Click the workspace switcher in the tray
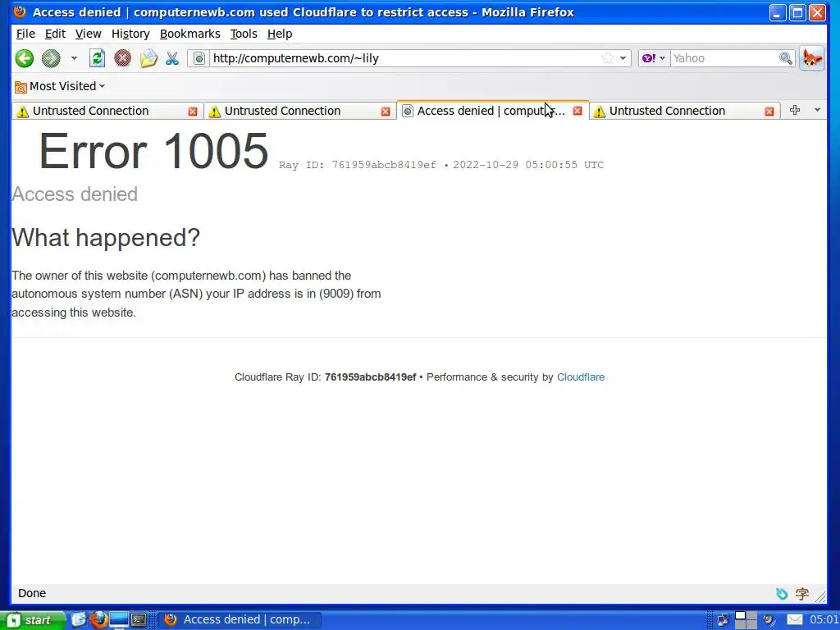 745,620
